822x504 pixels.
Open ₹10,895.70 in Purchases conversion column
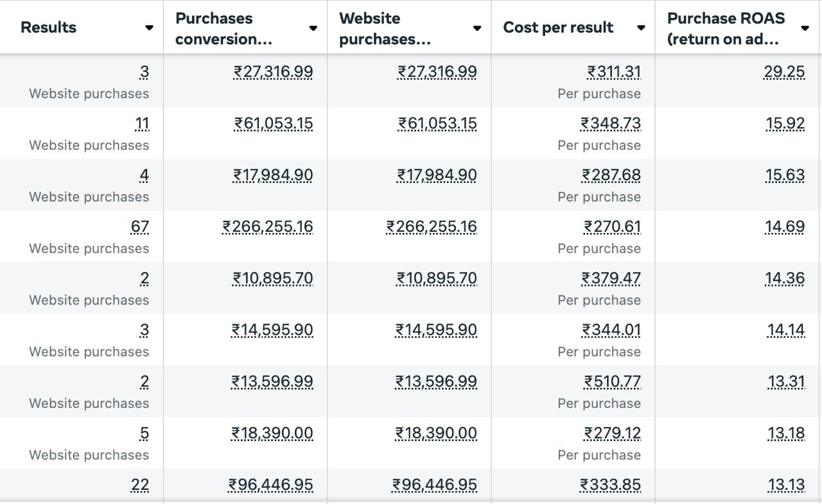click(273, 278)
